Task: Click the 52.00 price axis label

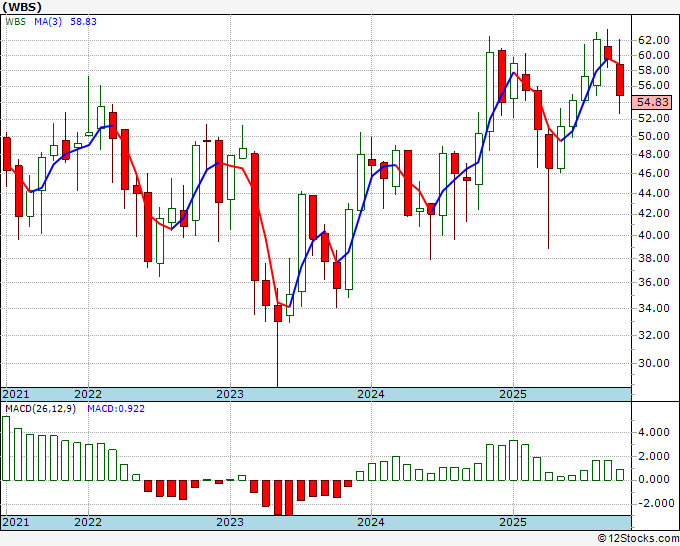Action: tap(654, 118)
